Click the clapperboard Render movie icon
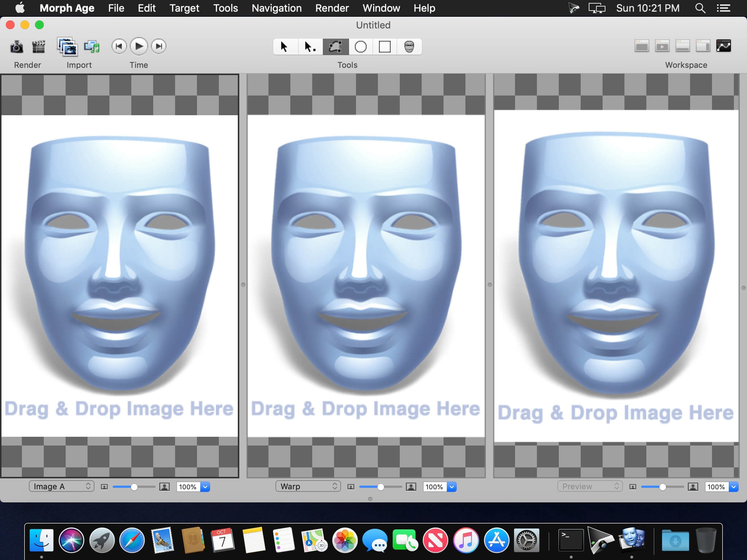The height and width of the screenshot is (560, 747). (x=38, y=47)
